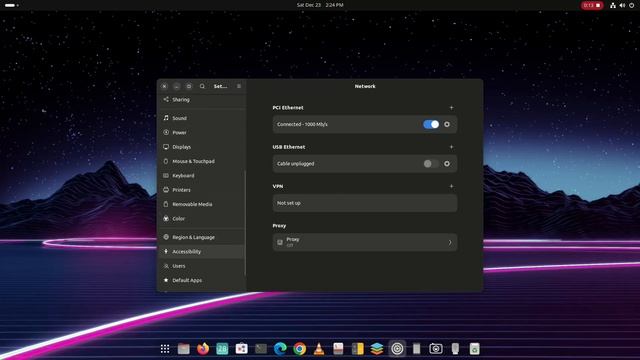Open the Software store in dock

click(x=242, y=349)
